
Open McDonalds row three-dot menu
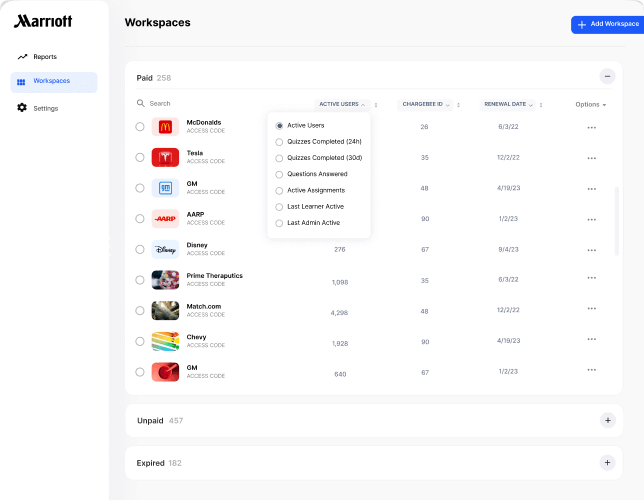point(592,127)
